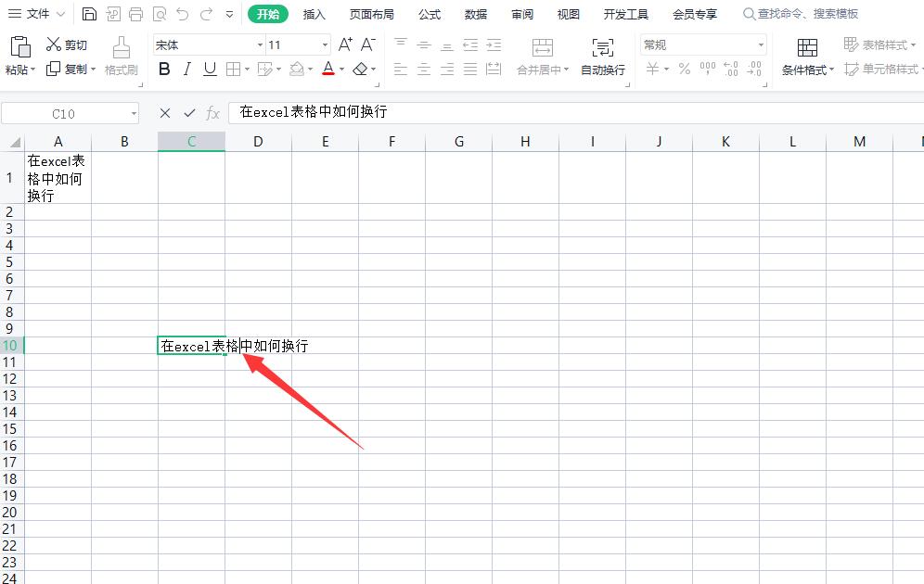Apply italic formatting
This screenshot has width=924, height=584.
click(x=186, y=69)
